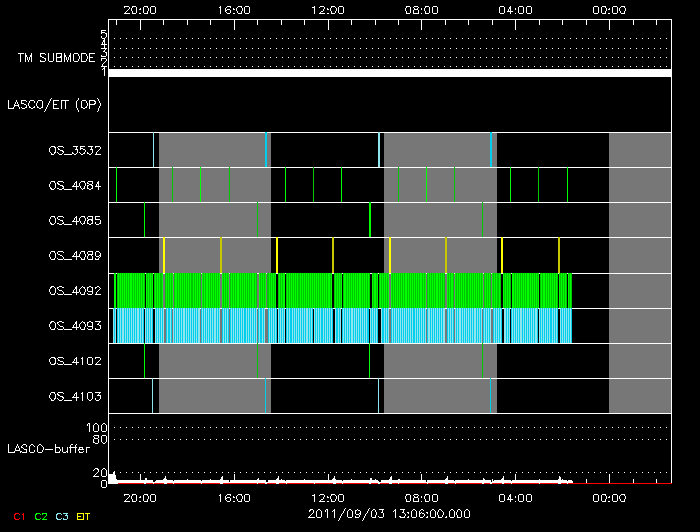Viewport: 700px width, 532px height.
Task: Select the OS_4084 row label
Action: [x=74, y=186]
